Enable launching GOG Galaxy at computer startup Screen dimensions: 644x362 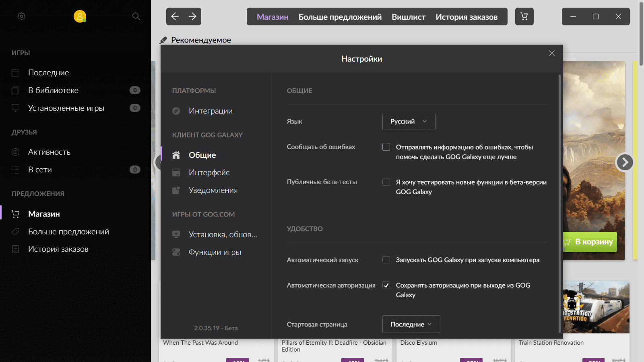tap(386, 260)
